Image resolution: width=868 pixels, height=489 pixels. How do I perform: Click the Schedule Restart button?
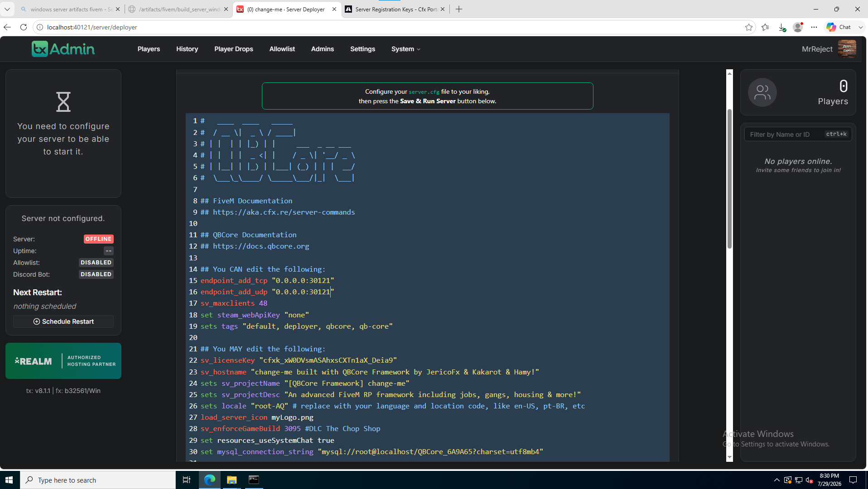point(63,321)
